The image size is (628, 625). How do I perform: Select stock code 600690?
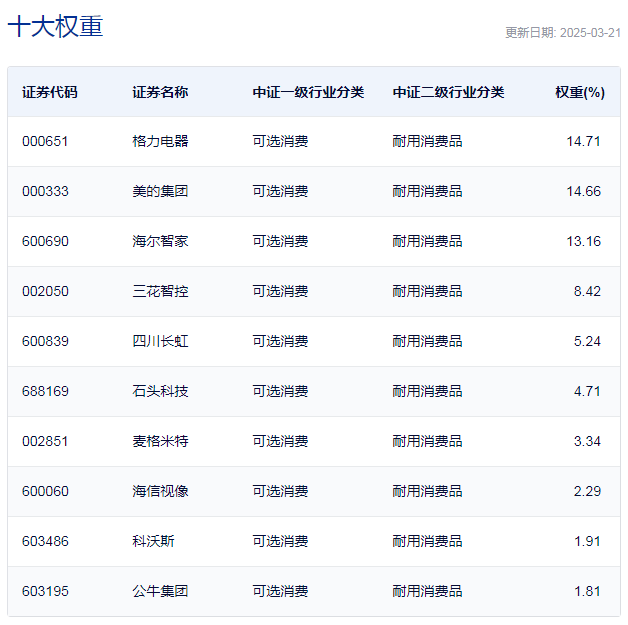[45, 241]
